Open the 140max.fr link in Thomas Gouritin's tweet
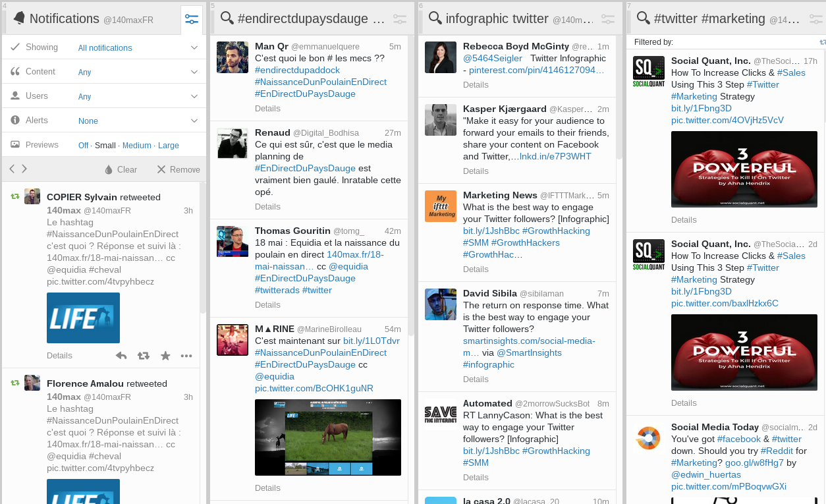 tap(319, 260)
